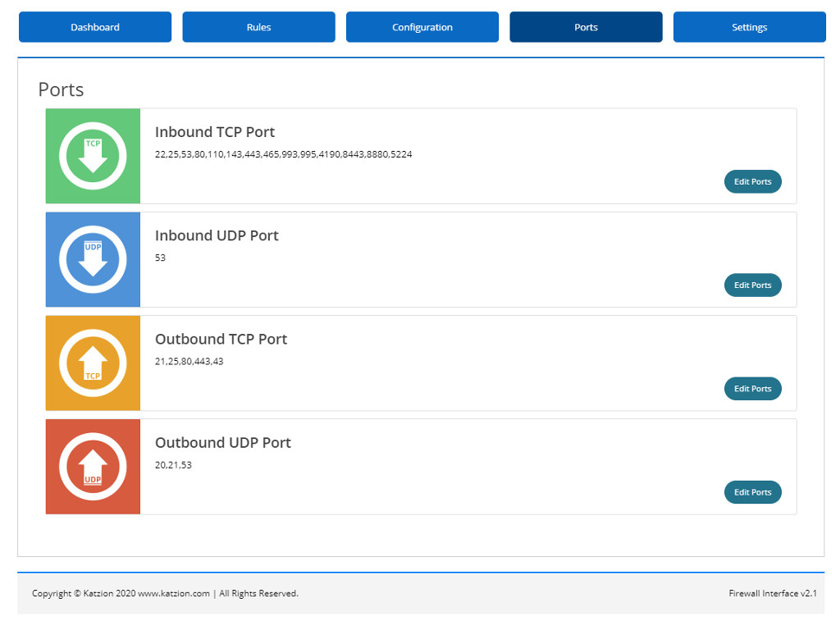Open the Settings tab
Screen dimensions: 840x630
point(749,26)
